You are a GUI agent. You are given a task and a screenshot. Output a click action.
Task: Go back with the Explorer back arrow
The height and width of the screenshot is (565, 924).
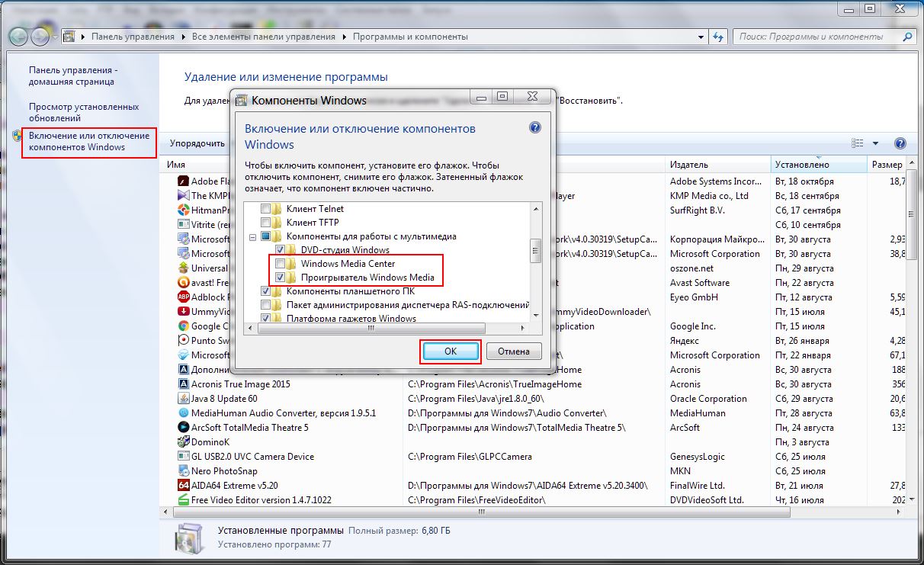pos(18,36)
